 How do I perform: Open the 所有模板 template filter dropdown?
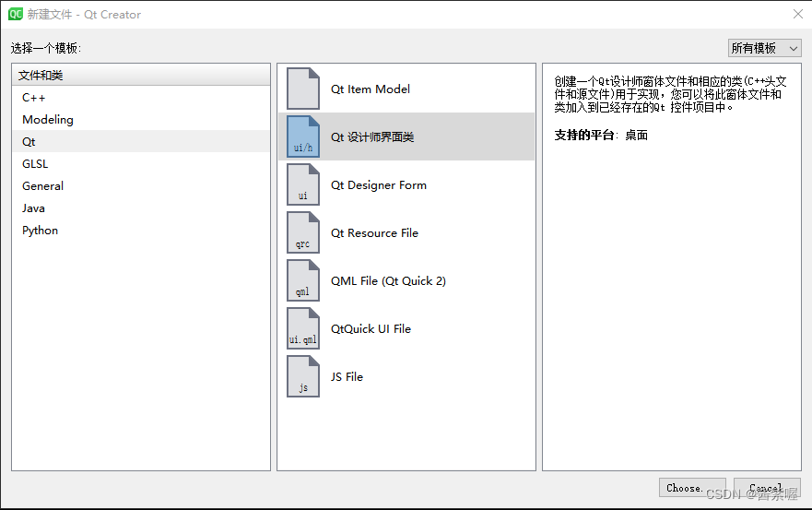point(764,48)
